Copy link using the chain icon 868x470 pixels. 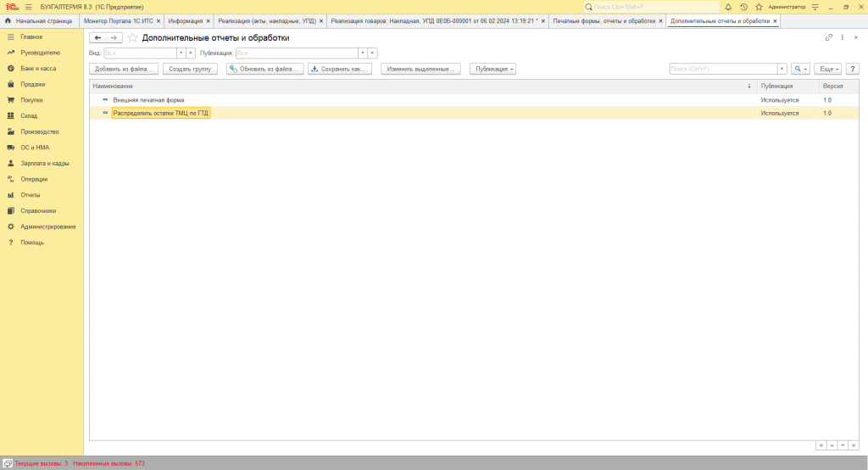click(x=829, y=37)
